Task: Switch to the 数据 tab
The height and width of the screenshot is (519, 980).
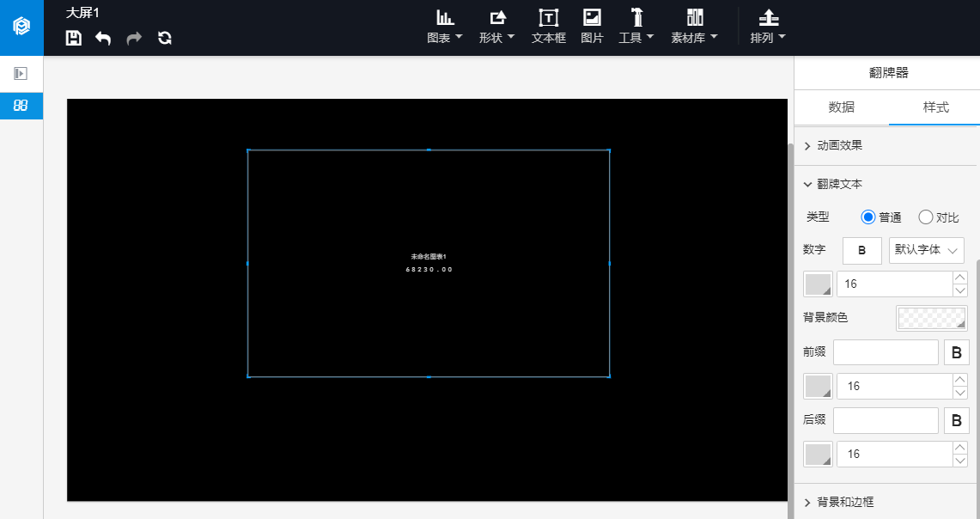Action: [841, 107]
